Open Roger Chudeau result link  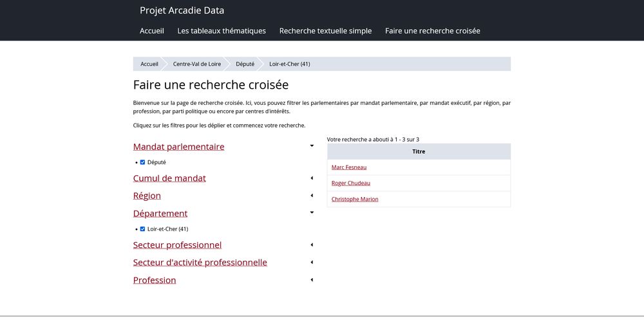(x=351, y=184)
